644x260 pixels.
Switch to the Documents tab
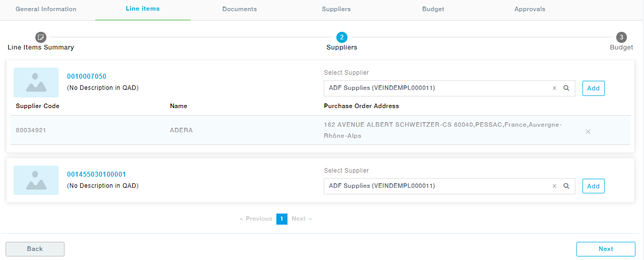click(240, 9)
